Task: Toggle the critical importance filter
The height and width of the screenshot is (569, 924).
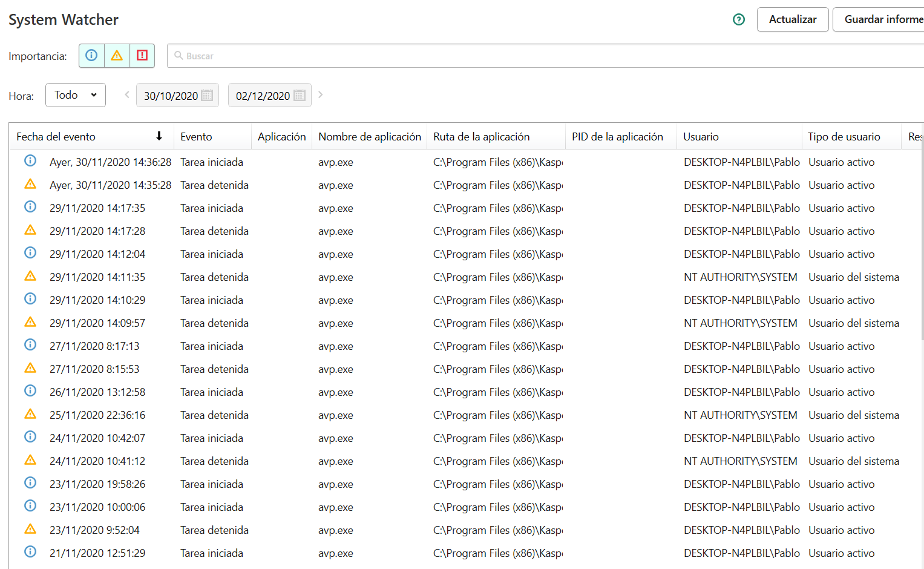Action: tap(142, 56)
